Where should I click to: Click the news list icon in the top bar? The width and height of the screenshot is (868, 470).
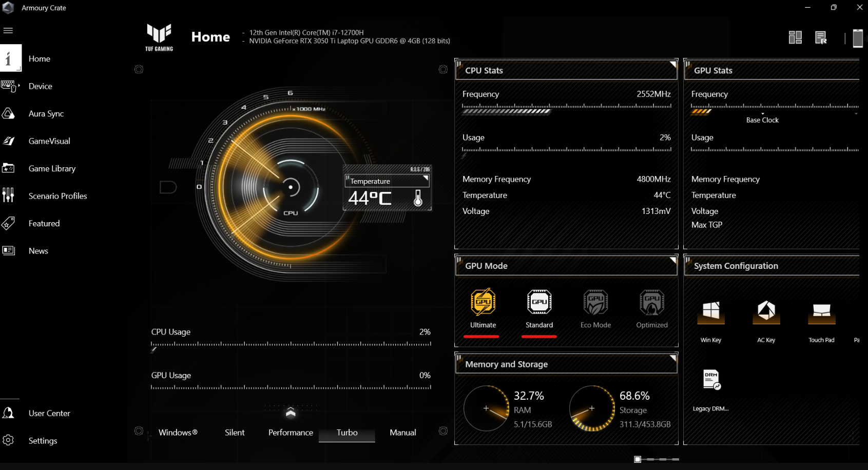click(x=821, y=37)
